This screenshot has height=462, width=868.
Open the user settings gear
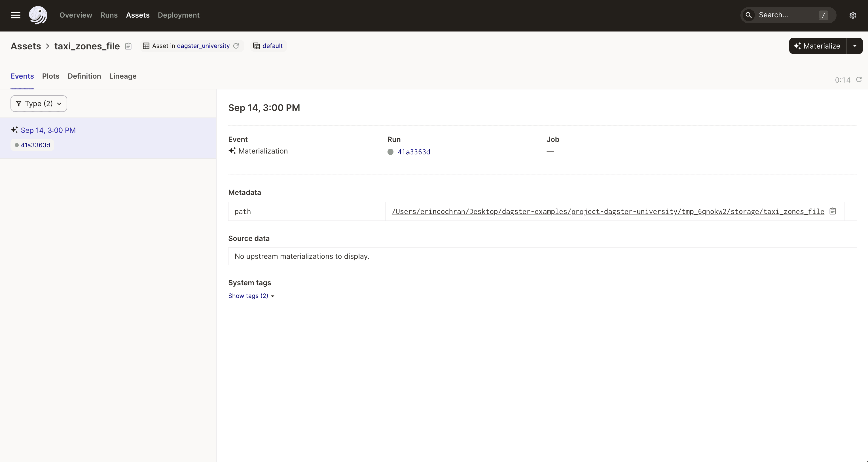[853, 15]
